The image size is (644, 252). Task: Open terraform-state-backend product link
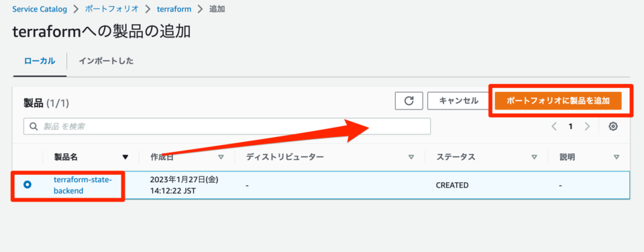coord(83,185)
